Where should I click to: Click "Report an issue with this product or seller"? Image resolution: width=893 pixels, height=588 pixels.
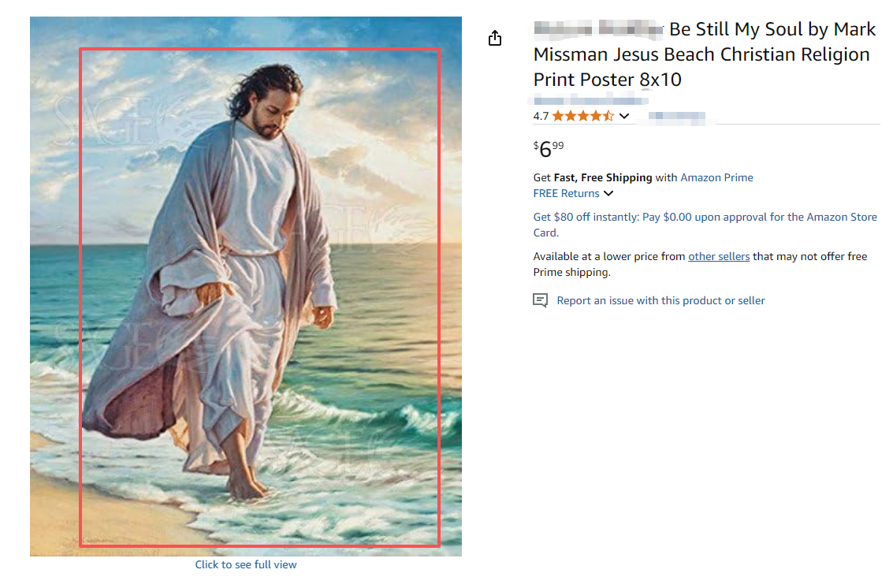(660, 300)
